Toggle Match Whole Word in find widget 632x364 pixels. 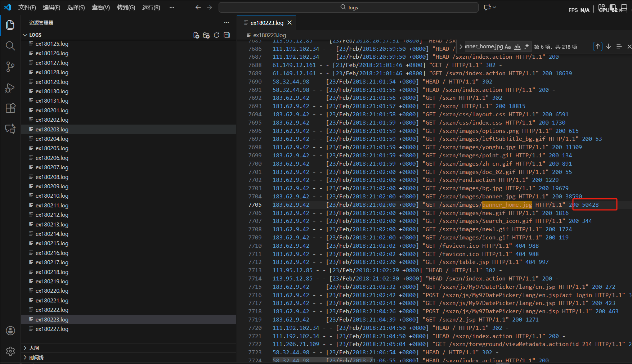(517, 46)
